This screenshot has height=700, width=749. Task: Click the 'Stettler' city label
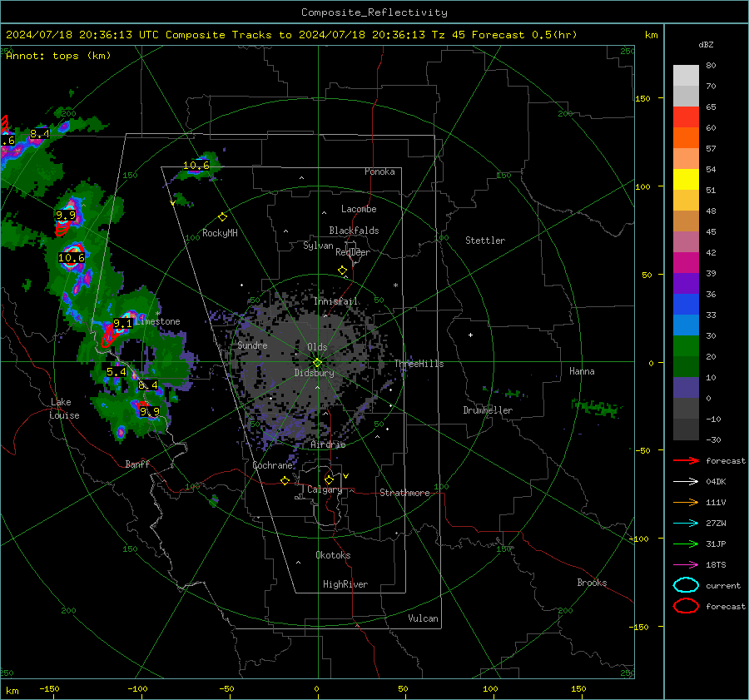click(485, 241)
